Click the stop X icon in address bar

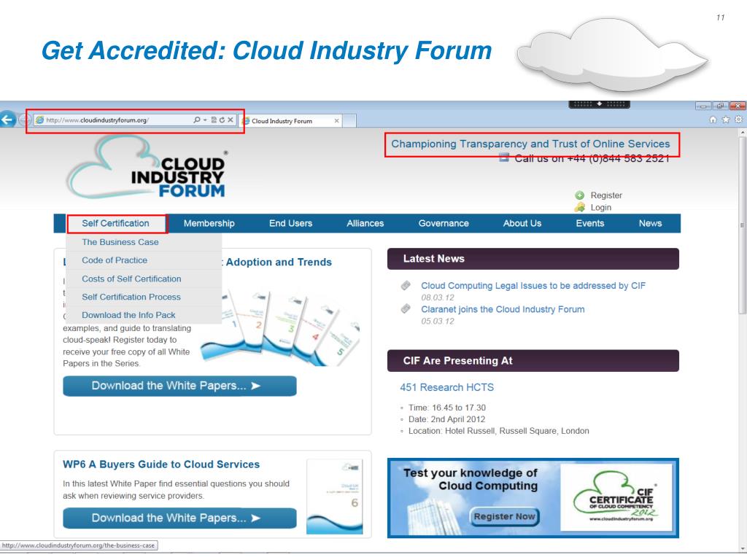point(230,120)
